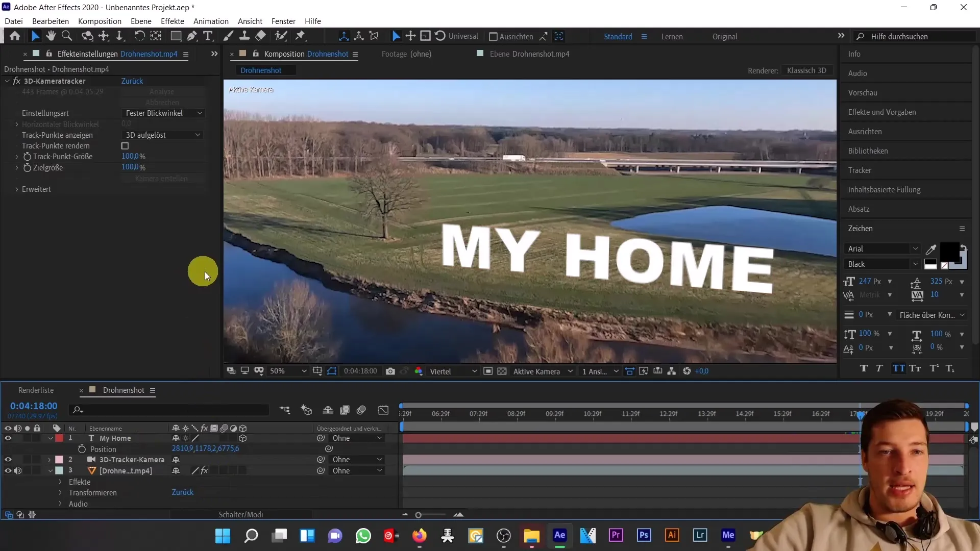Select the Roto Brush tool

(x=281, y=36)
